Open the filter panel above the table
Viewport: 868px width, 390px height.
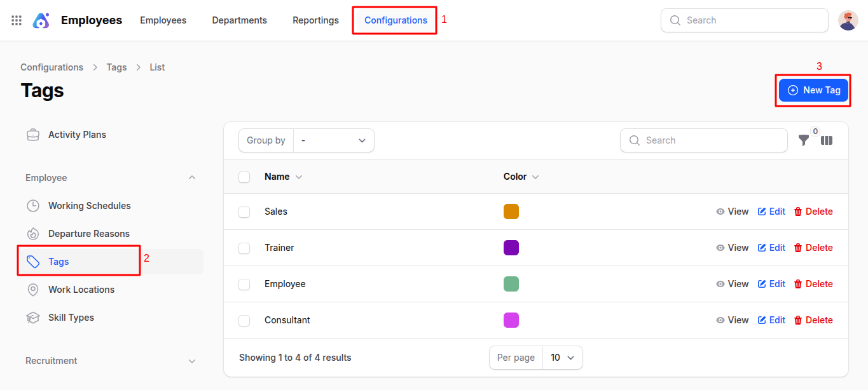tap(804, 140)
